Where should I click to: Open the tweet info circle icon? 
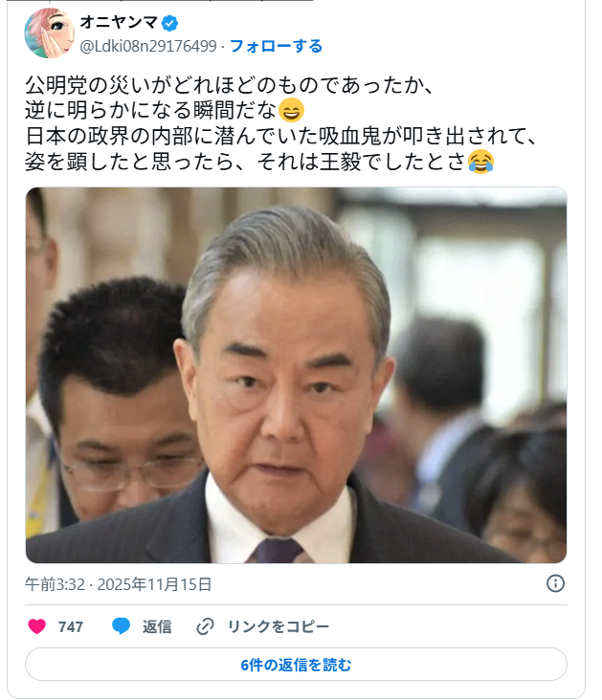pyautogui.click(x=555, y=583)
